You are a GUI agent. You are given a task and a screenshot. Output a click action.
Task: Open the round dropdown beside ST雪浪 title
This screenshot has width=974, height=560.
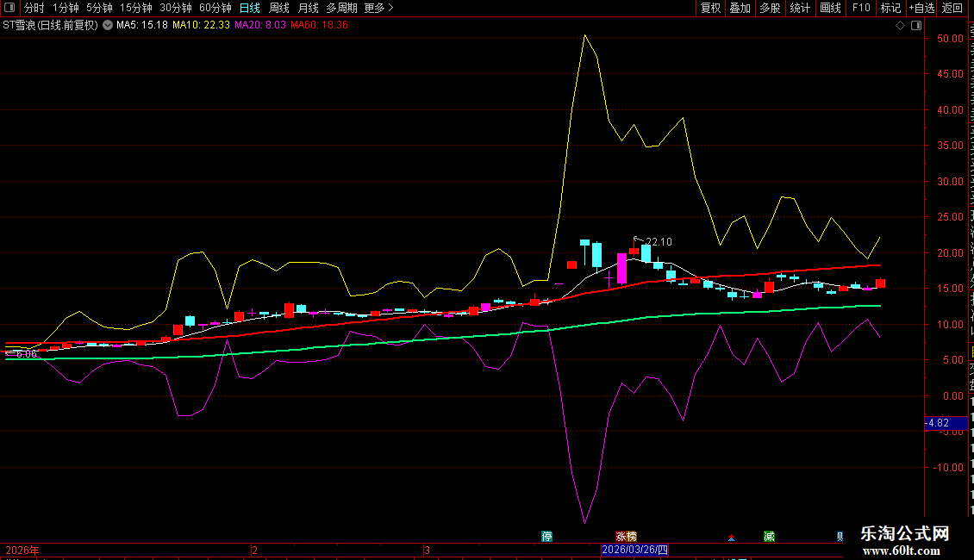[108, 26]
